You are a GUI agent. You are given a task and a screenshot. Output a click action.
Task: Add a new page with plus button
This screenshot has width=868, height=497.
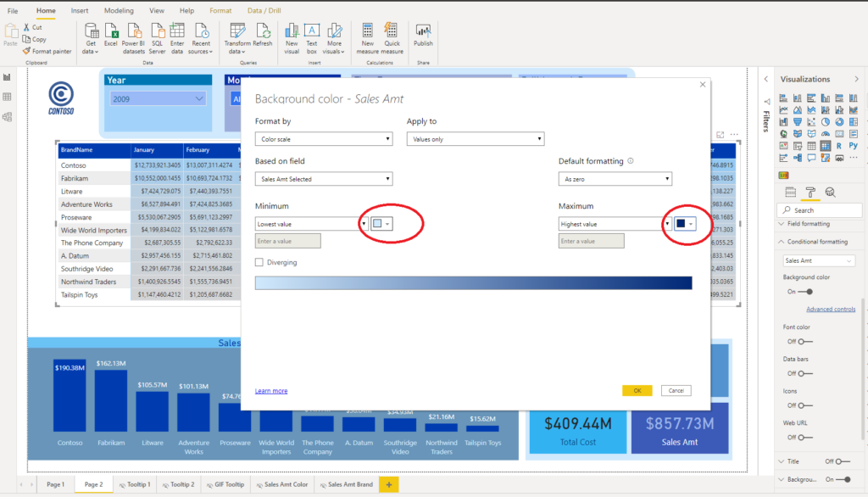[388, 485]
